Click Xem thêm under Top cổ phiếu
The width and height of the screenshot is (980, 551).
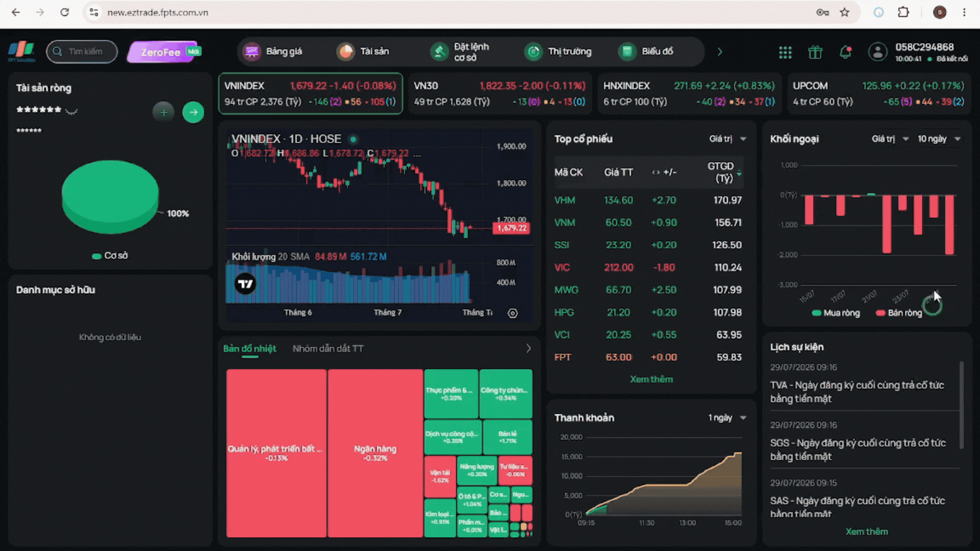[651, 379]
